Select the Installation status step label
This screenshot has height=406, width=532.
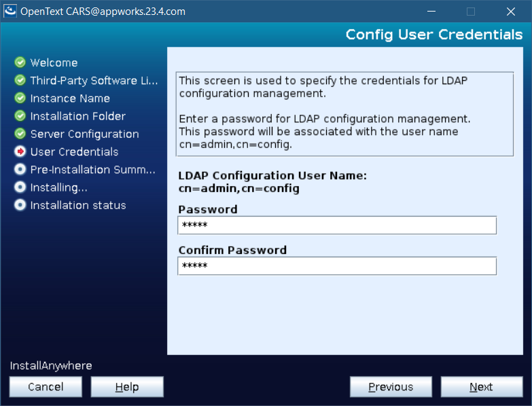[x=78, y=205]
